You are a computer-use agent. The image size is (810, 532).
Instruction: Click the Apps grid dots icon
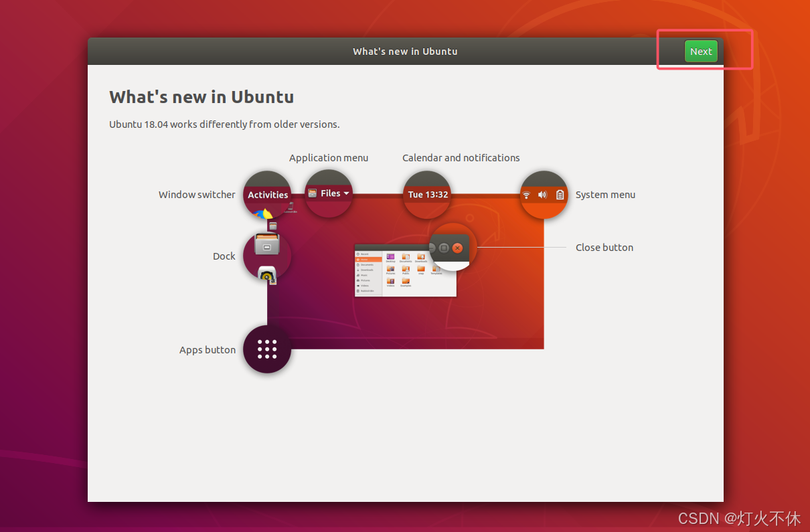tap(267, 349)
